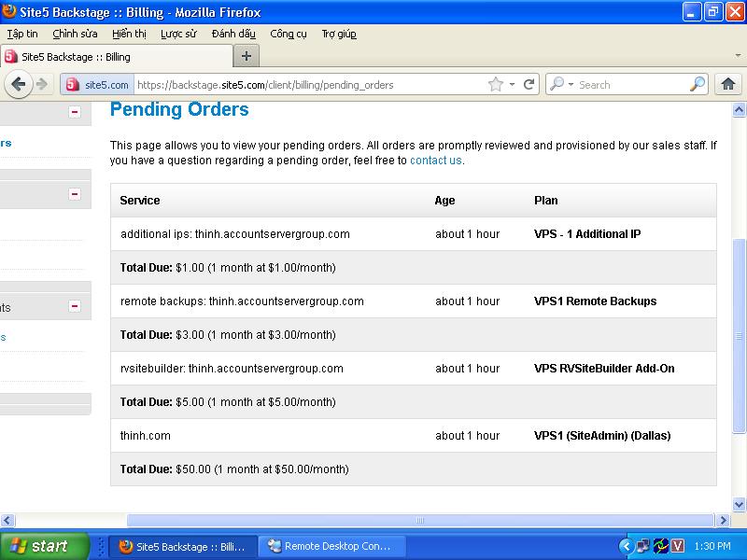Screen dimensions: 747x560
Task: Click the Service column header
Action: [x=139, y=201]
